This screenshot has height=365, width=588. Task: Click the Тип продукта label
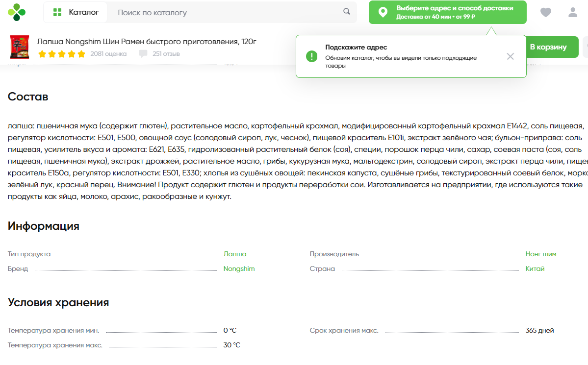click(29, 254)
